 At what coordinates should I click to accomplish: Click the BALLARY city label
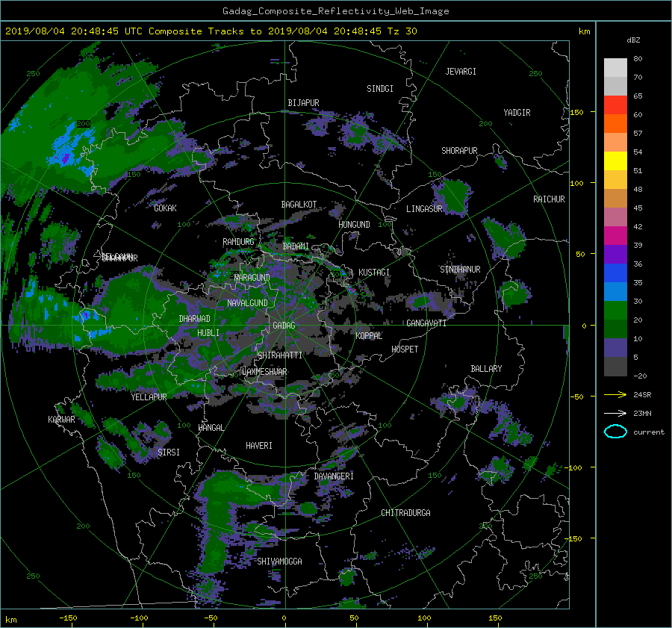point(486,369)
